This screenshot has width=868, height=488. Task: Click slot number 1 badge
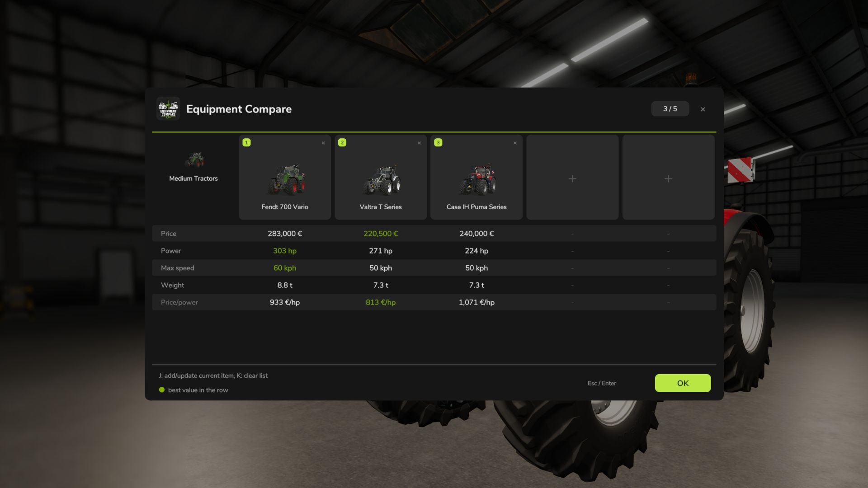click(246, 142)
